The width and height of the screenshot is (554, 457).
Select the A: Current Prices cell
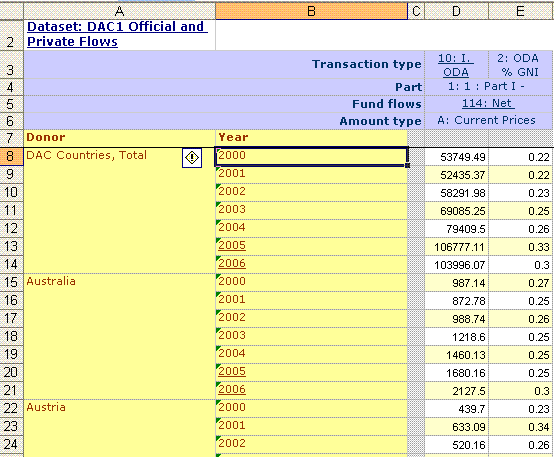click(x=488, y=121)
